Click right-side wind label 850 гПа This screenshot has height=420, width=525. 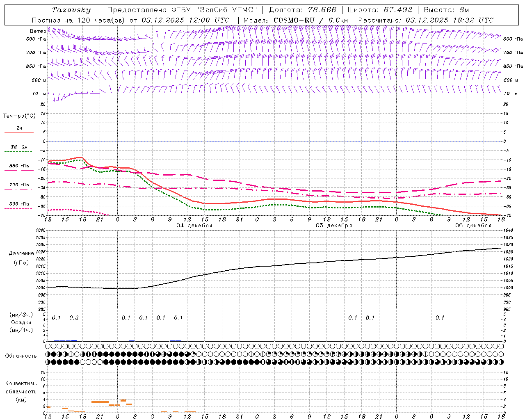[x=513, y=66]
